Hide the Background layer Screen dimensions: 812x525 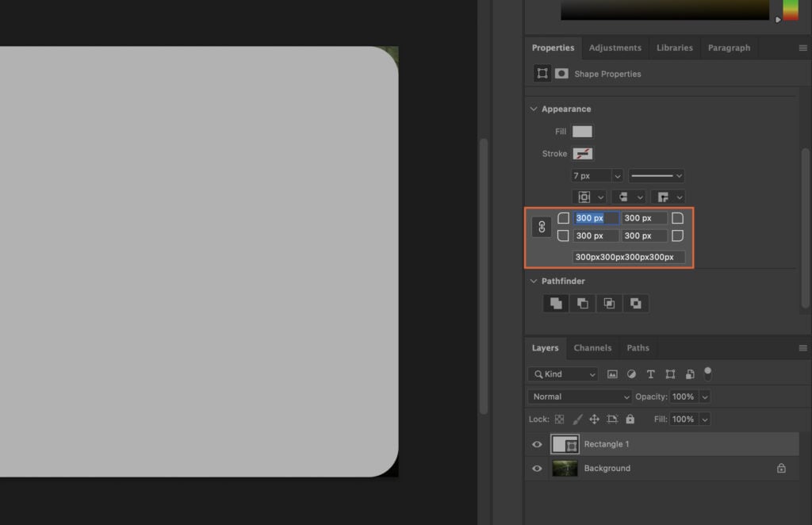point(538,468)
